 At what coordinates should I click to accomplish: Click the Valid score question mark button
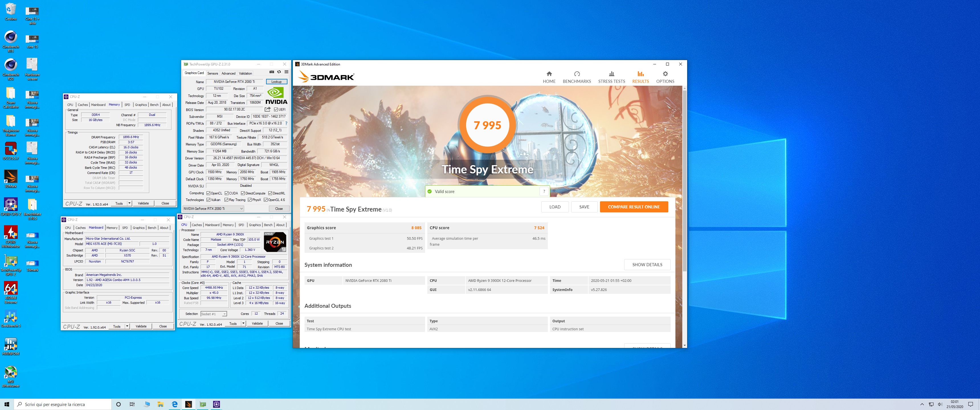[x=544, y=191]
